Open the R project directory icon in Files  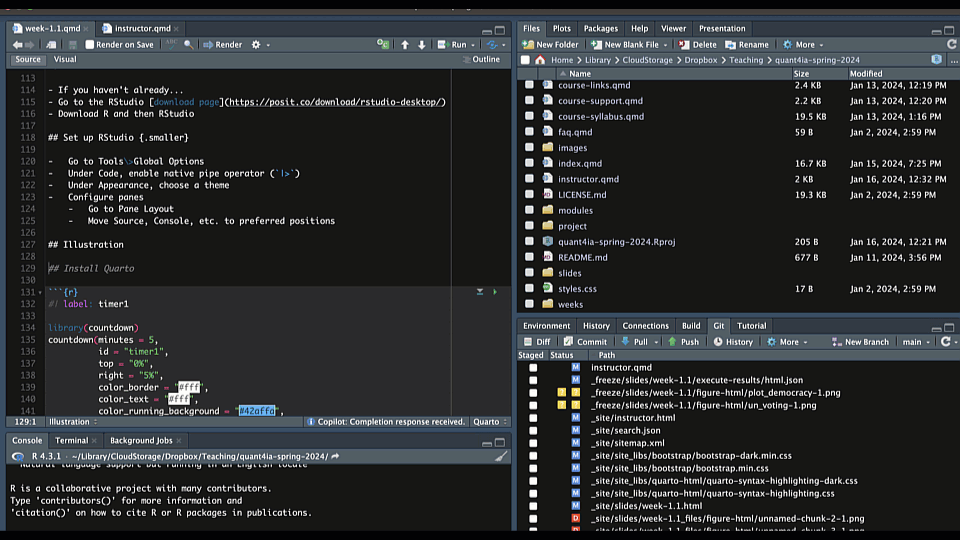936,59
